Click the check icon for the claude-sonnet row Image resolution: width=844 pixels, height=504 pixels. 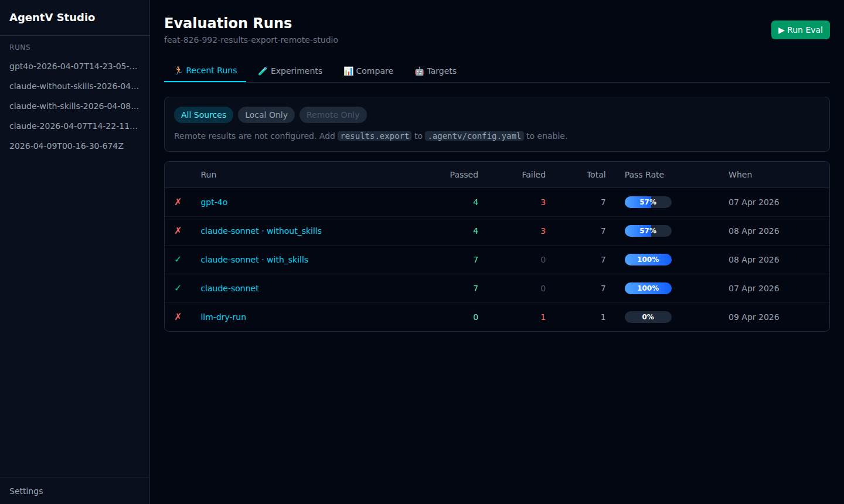178,288
